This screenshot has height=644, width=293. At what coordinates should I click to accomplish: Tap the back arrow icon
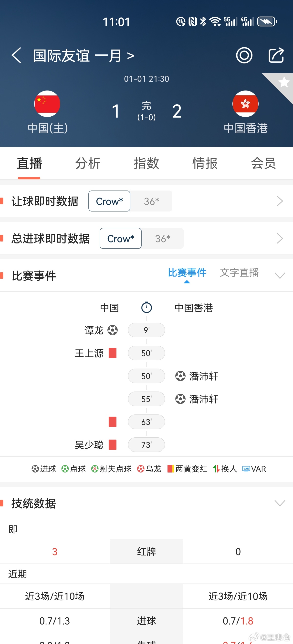click(x=17, y=55)
